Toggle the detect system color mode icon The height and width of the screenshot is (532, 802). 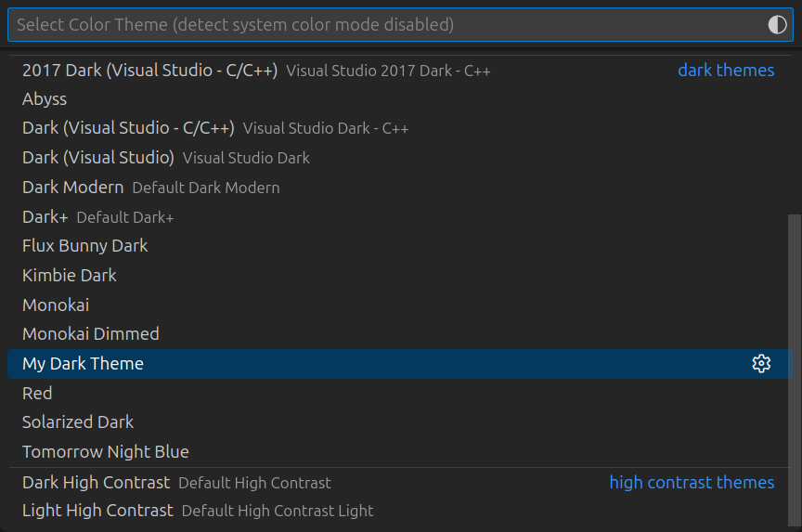[x=778, y=25]
